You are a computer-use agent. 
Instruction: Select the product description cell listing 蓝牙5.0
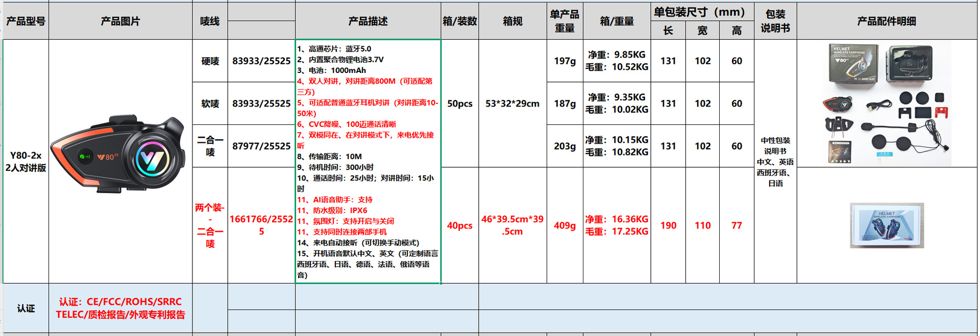[368, 161]
